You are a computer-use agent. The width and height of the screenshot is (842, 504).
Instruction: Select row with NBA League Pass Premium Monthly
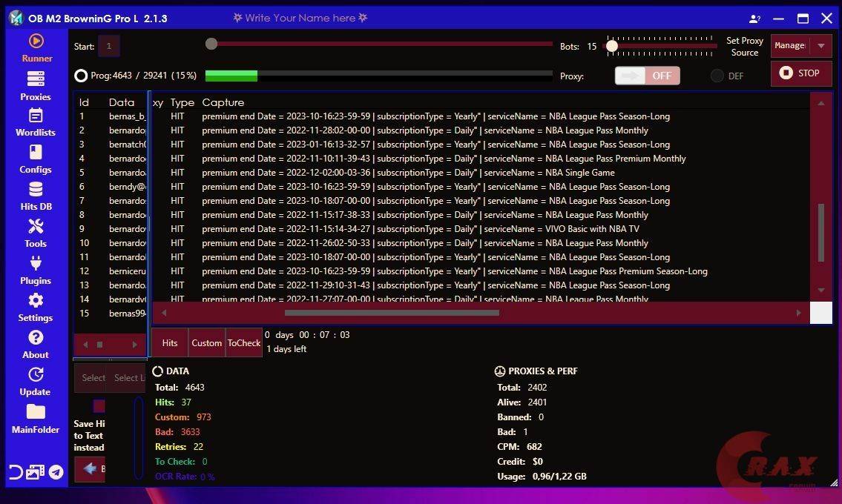tap(481, 159)
